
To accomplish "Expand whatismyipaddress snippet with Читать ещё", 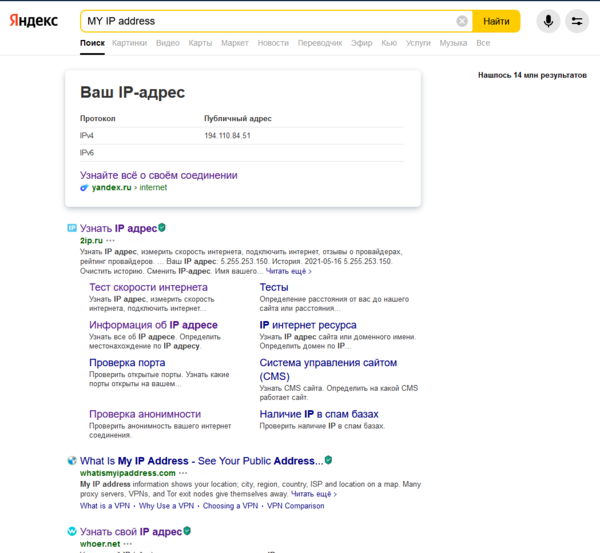I will [314, 494].
